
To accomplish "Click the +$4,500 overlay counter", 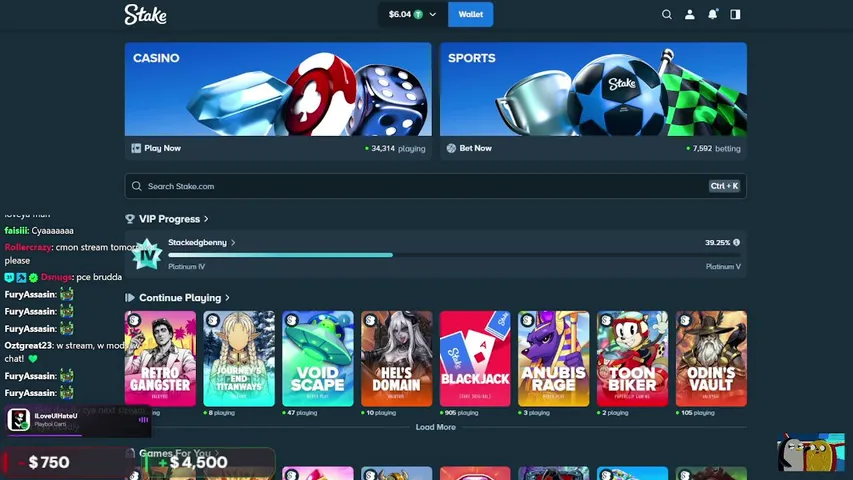I will 208,463.
